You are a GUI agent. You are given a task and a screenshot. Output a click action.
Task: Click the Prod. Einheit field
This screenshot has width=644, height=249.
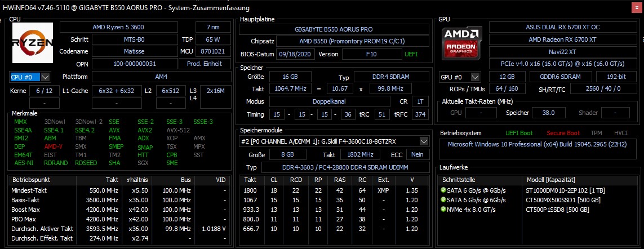pyautogui.click(x=205, y=64)
